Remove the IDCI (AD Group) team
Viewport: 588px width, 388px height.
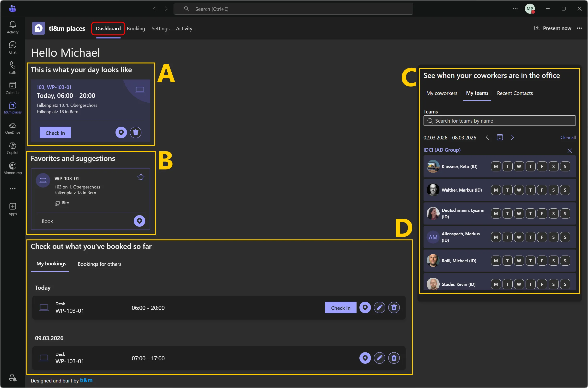coord(570,151)
